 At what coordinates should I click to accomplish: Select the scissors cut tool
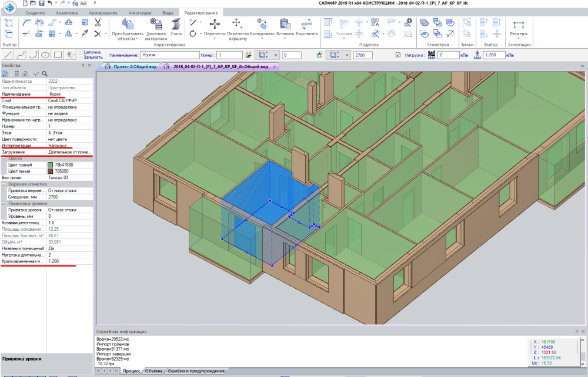click(98, 22)
